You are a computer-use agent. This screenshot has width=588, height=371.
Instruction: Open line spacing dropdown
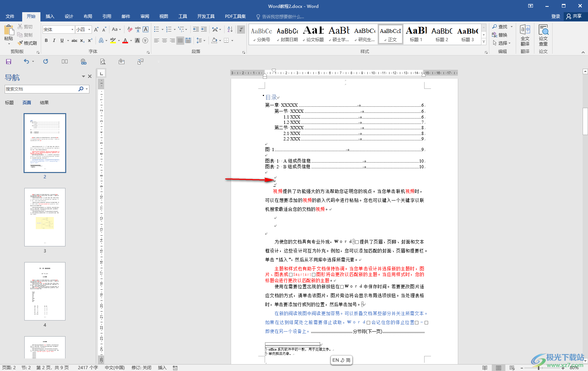201,40
